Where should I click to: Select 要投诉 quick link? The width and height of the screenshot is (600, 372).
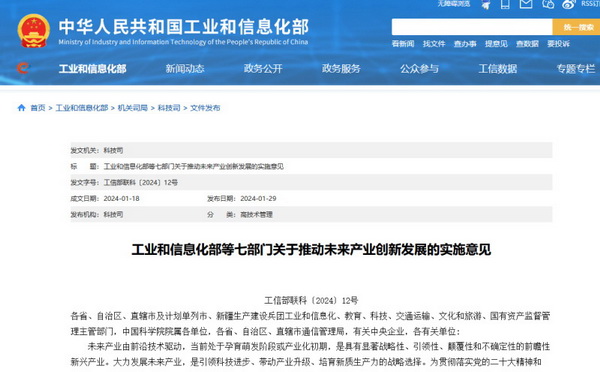coord(558,44)
